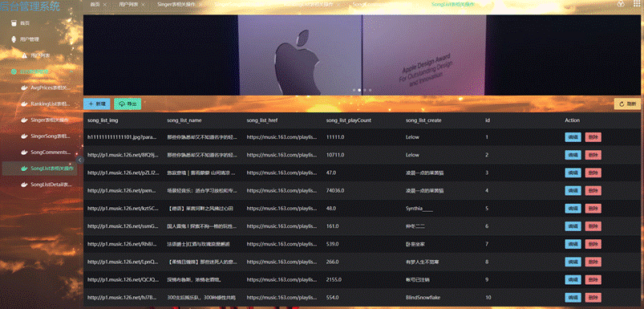
Task: Delete the row with id 2
Action: 593,155
